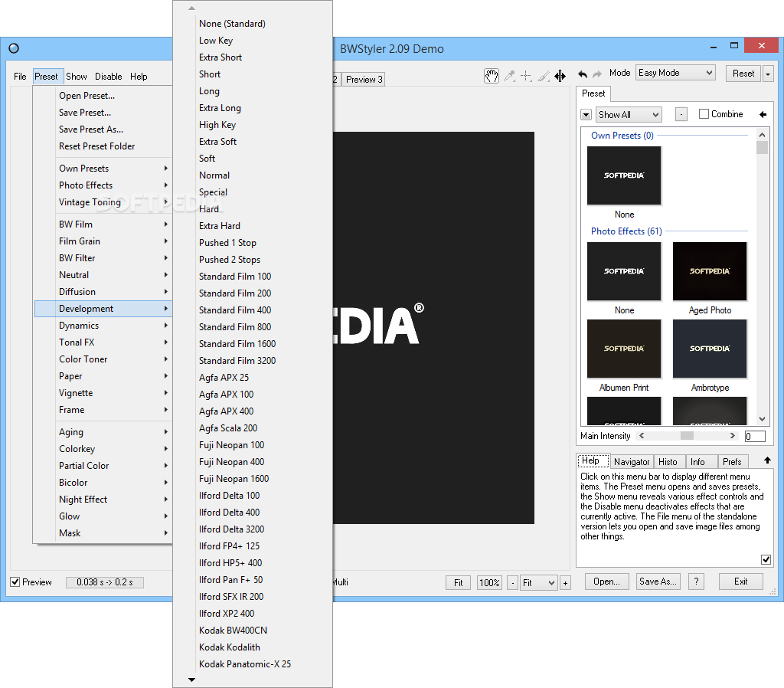The width and height of the screenshot is (784, 688).
Task: Click Main Intensity left arrow
Action: [642, 436]
